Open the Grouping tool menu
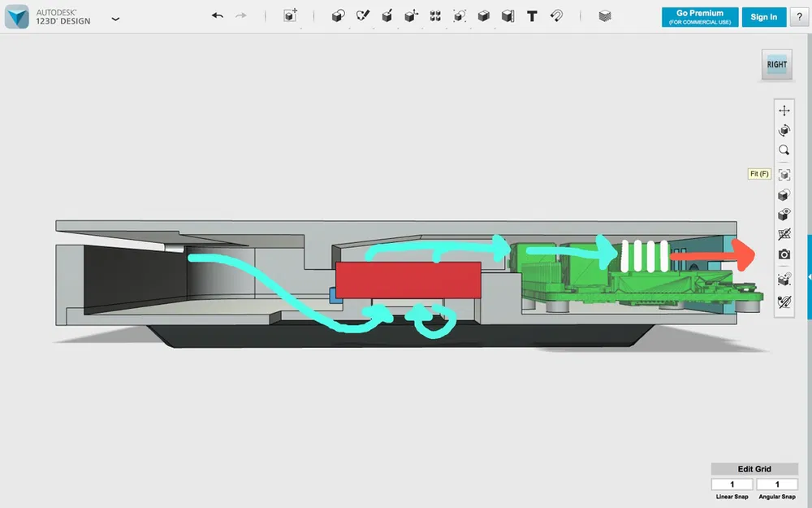The image size is (812, 508). [x=460, y=16]
